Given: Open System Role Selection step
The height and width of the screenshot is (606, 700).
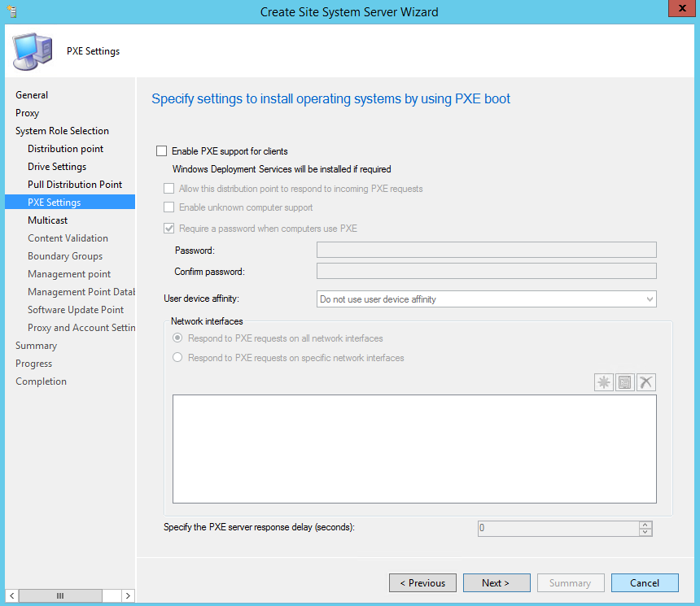Looking at the screenshot, I should (62, 131).
